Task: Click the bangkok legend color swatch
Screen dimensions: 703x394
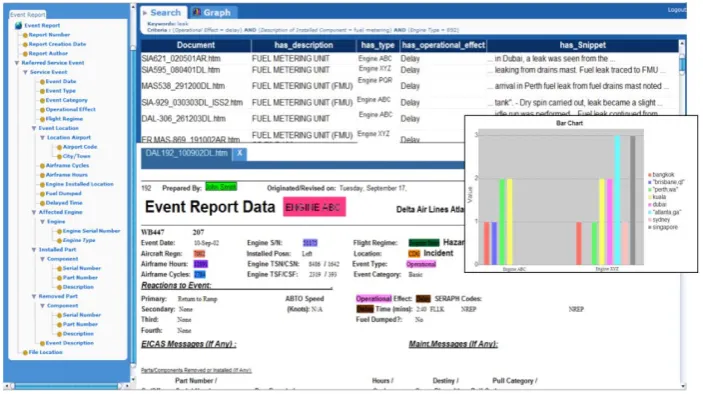Action: [650, 175]
